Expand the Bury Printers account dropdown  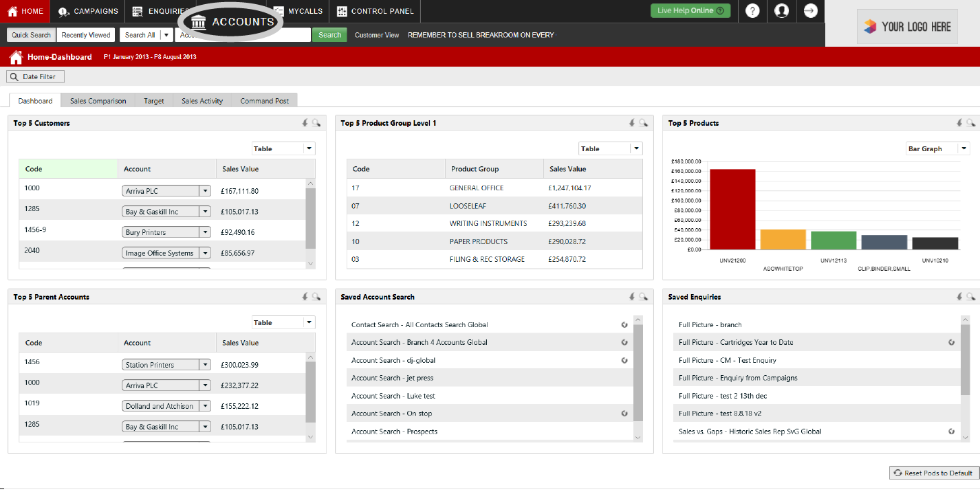(204, 232)
